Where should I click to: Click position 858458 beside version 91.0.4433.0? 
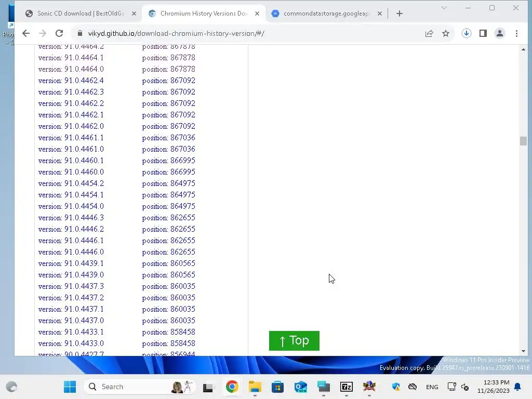(169, 343)
